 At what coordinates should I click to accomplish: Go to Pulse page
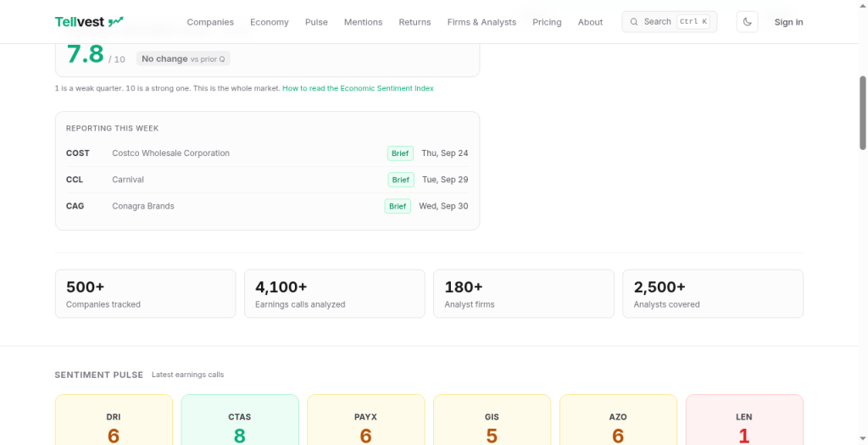click(x=316, y=22)
